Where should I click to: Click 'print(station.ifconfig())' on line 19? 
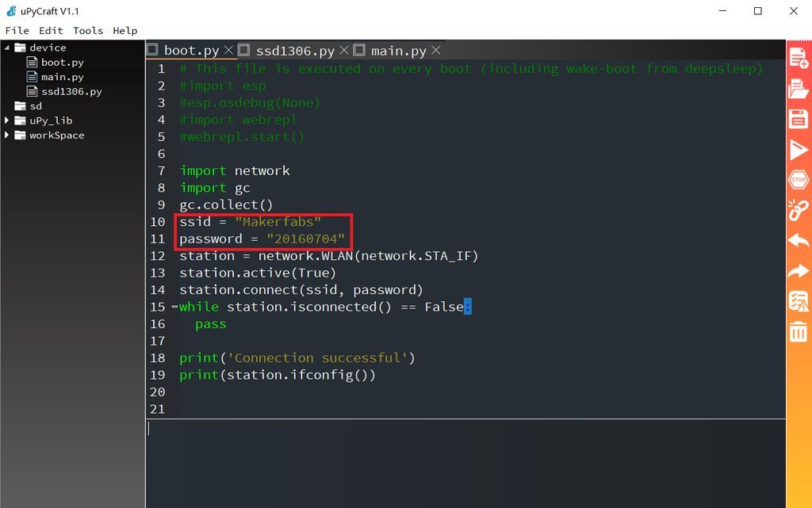pos(278,375)
